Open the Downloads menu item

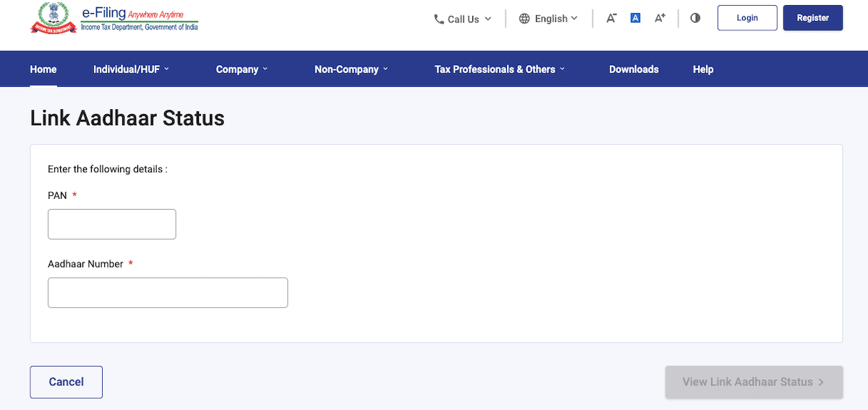[x=634, y=69]
